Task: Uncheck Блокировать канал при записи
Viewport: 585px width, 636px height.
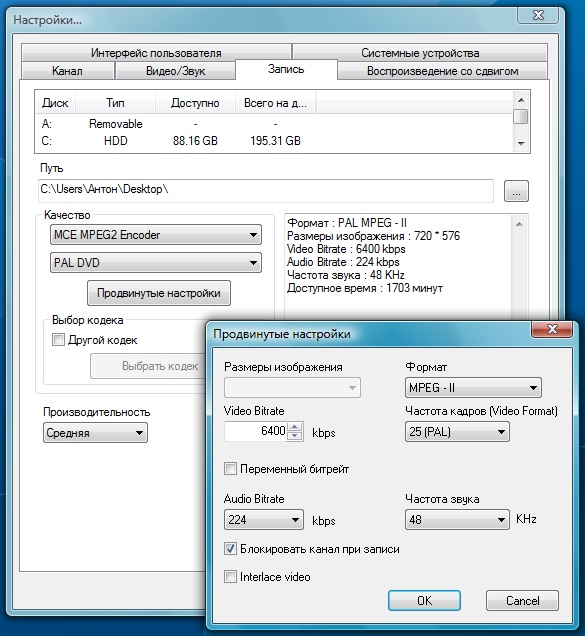Action: pyautogui.click(x=230, y=549)
